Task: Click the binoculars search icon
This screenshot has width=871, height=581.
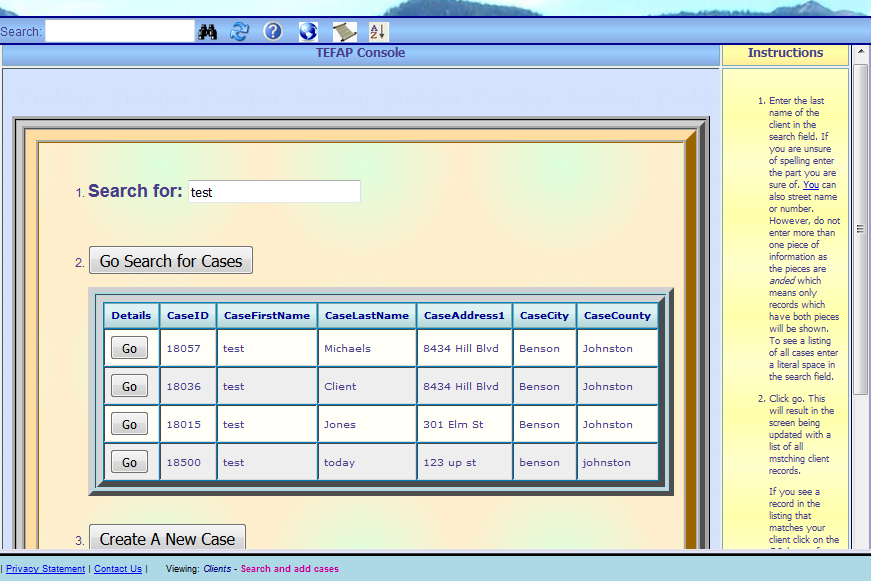Action: pyautogui.click(x=208, y=32)
